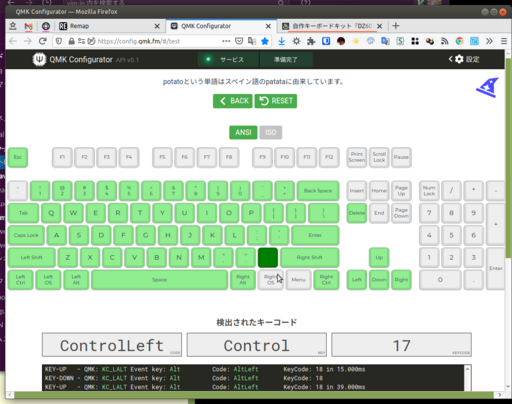The height and width of the screenshot is (404, 512).
Task: Click the blue ship logo at top right
Action: (x=488, y=88)
